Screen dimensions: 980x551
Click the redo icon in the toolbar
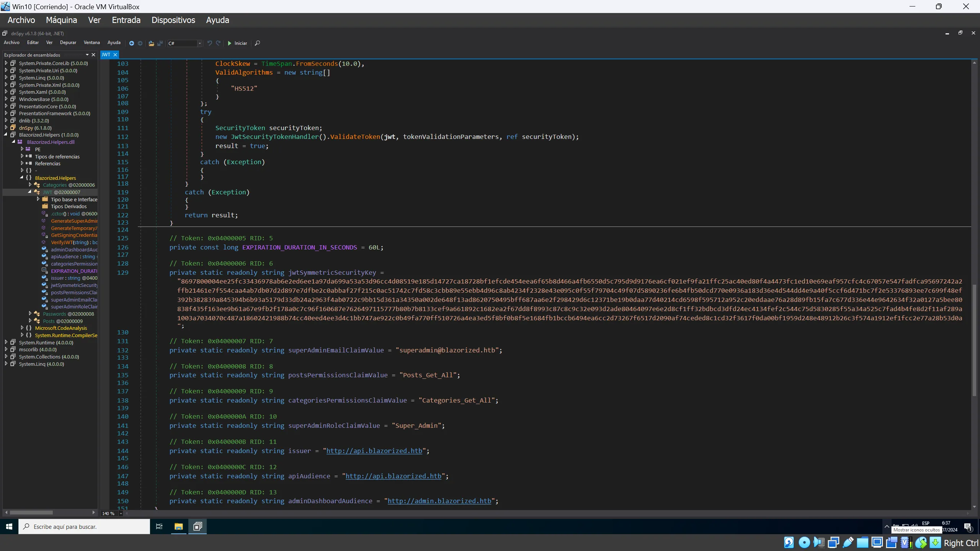pos(218,43)
